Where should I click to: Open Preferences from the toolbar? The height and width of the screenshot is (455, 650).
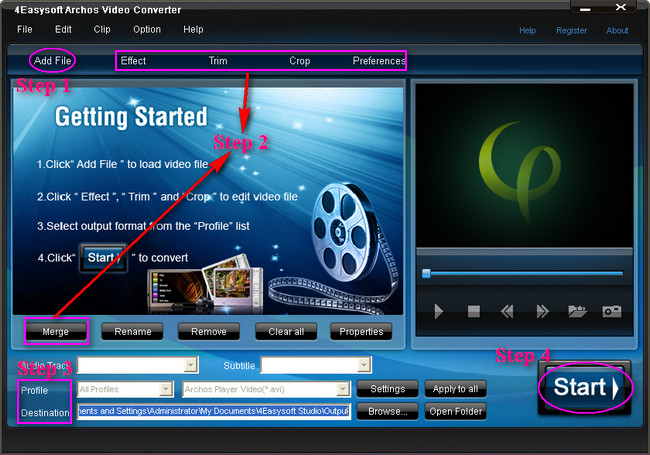pos(378,61)
